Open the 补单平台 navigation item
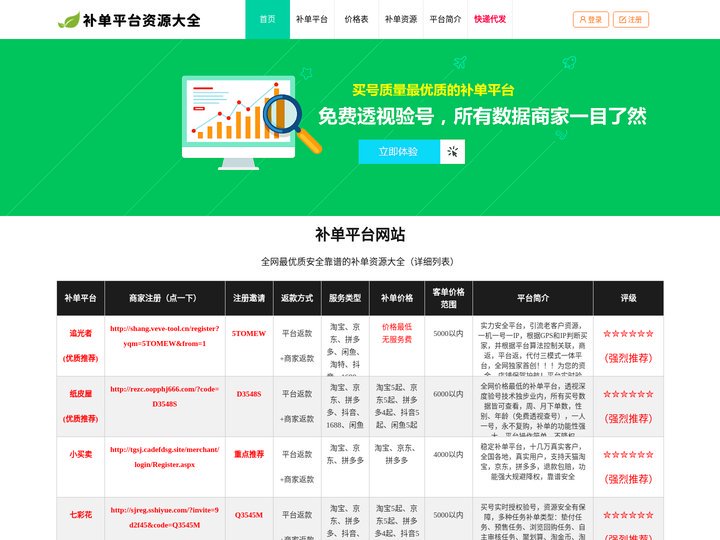 click(312, 19)
